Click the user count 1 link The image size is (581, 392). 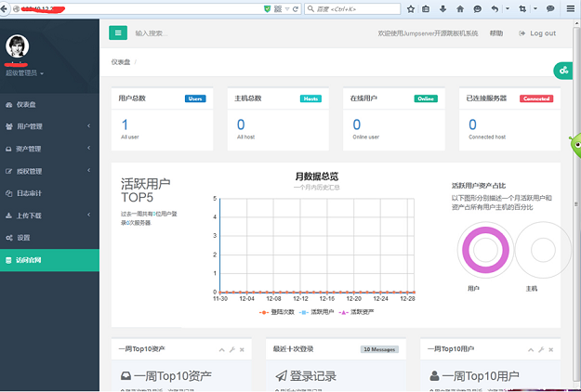click(x=125, y=124)
